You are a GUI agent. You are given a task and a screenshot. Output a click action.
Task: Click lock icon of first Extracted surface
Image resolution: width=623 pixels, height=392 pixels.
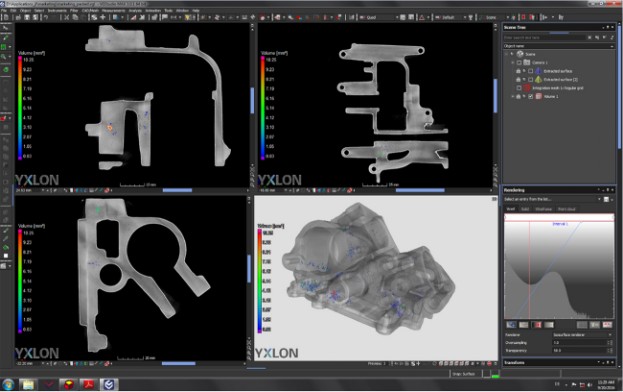pos(518,71)
